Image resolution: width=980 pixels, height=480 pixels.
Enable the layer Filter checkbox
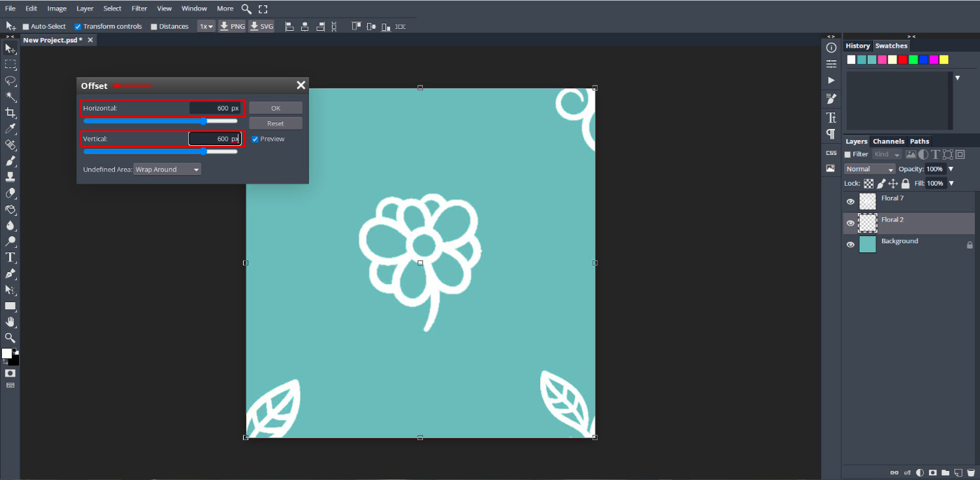coord(848,154)
